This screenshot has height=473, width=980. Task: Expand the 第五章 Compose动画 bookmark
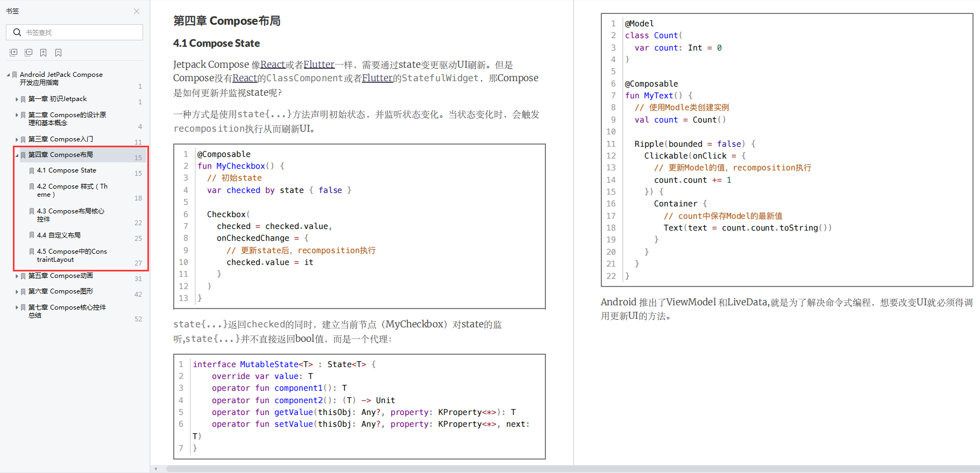pos(17,276)
